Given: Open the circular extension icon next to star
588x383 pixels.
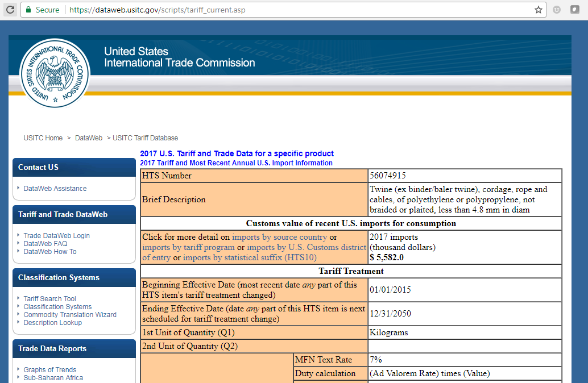Looking at the screenshot, I should point(557,10).
